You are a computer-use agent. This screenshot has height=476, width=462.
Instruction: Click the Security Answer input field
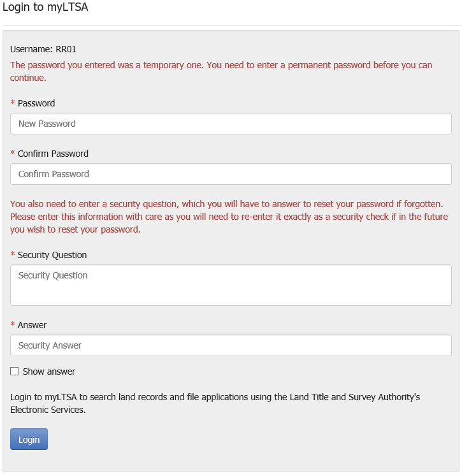[231, 345]
